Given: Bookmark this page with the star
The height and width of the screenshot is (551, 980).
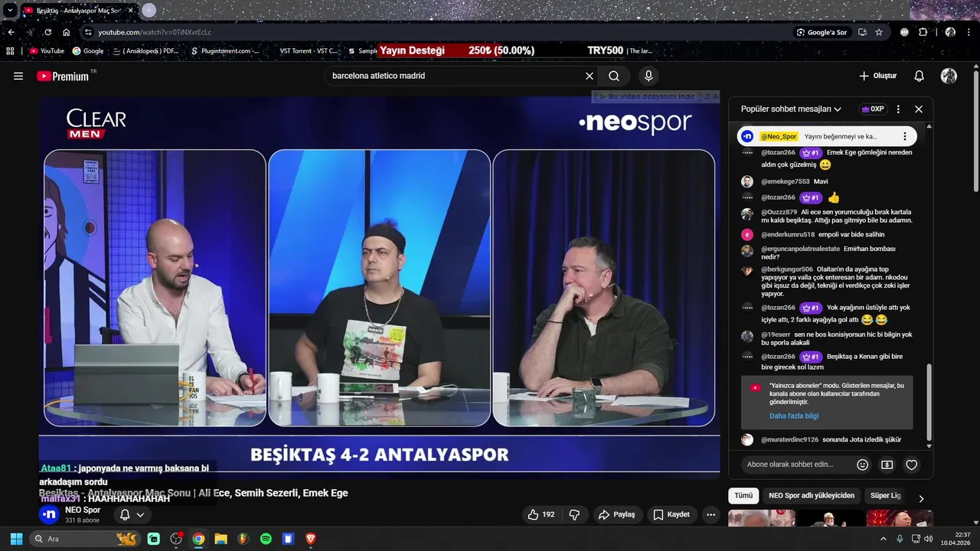Looking at the screenshot, I should [x=879, y=32].
